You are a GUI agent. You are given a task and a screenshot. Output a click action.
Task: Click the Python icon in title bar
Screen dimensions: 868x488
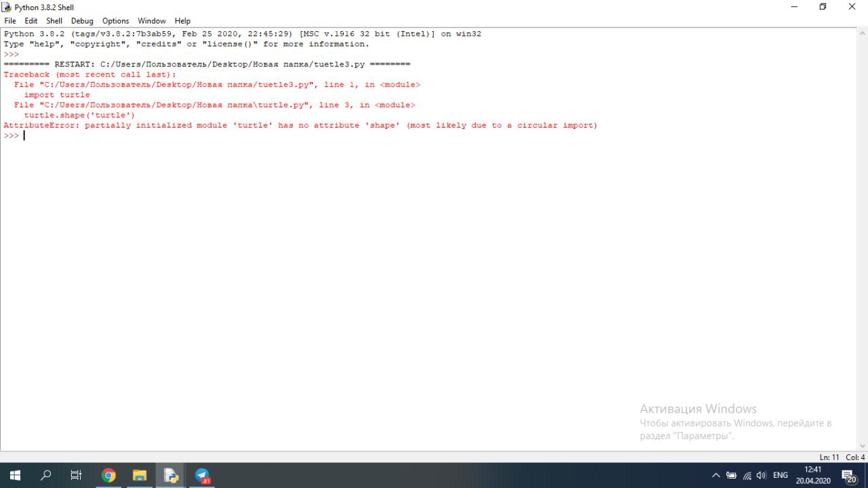(x=7, y=7)
